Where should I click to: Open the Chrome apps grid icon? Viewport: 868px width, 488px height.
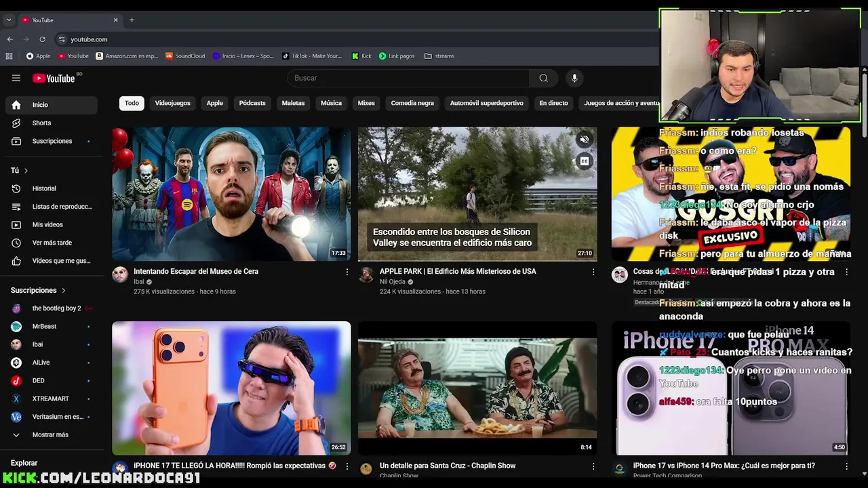coord(9,56)
